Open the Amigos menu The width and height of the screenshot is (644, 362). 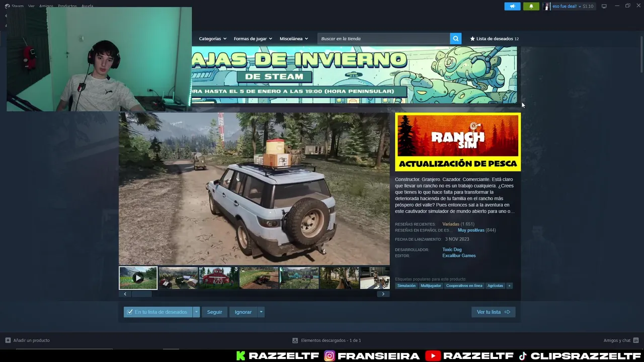[x=46, y=6]
